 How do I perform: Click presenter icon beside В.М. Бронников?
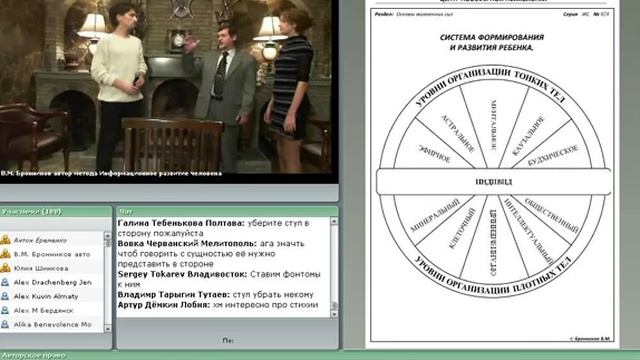5,254
